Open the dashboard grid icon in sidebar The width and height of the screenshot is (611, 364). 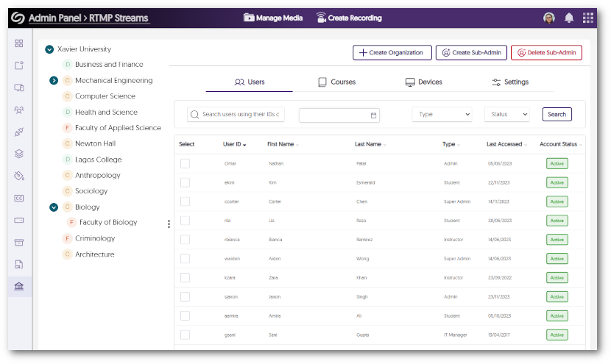click(x=18, y=43)
